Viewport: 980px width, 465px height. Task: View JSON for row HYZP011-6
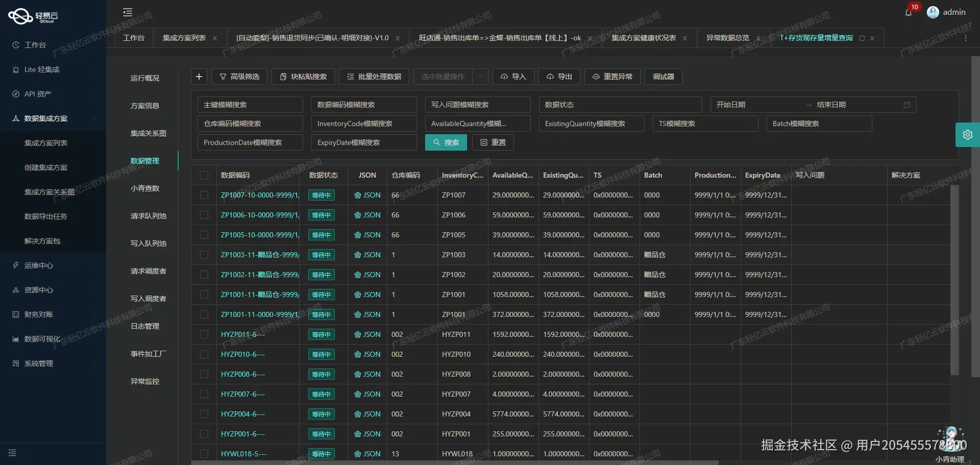pos(367,334)
